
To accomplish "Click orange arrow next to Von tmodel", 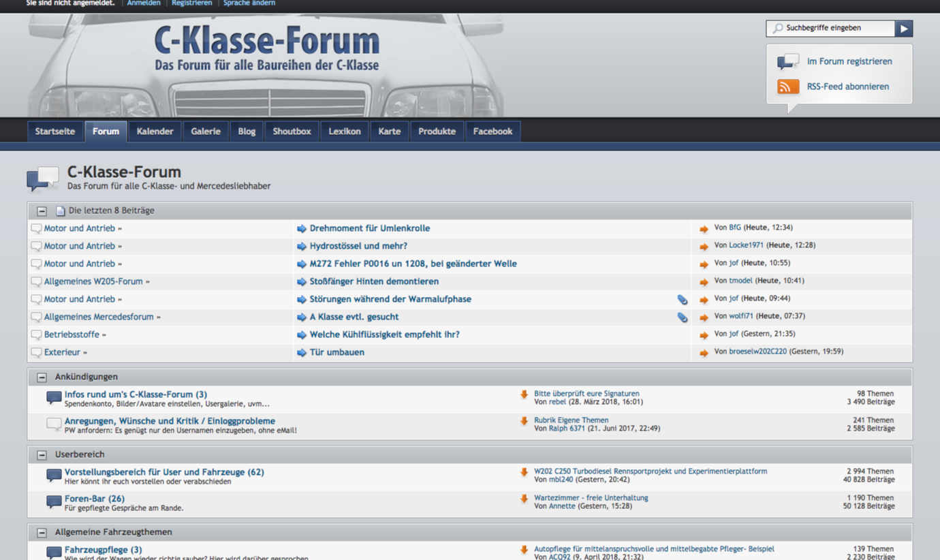I will 704,282.
